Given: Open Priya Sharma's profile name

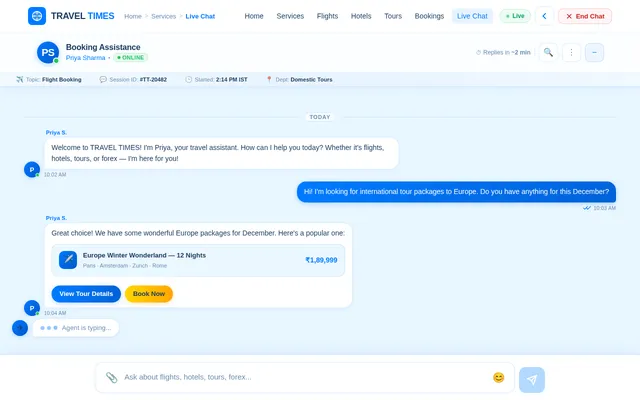Looking at the screenshot, I should coord(85,58).
